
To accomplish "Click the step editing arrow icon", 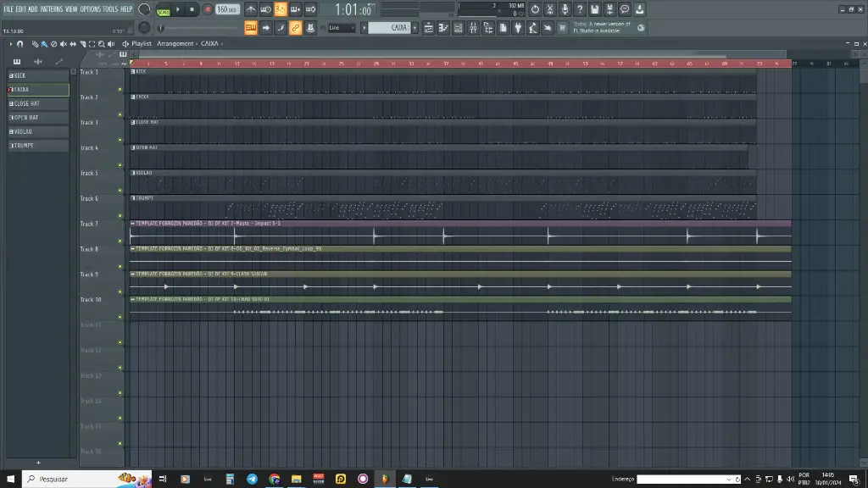I will (x=265, y=28).
